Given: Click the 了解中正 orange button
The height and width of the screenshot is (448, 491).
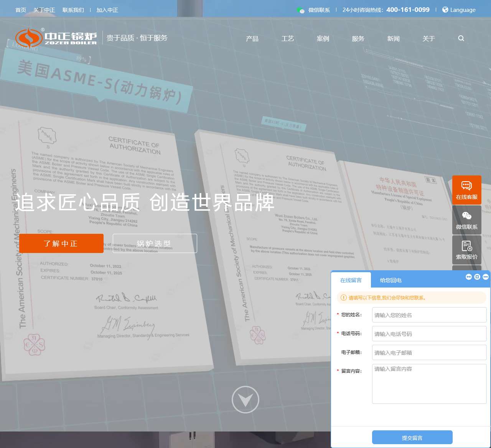Looking at the screenshot, I should click(61, 243).
